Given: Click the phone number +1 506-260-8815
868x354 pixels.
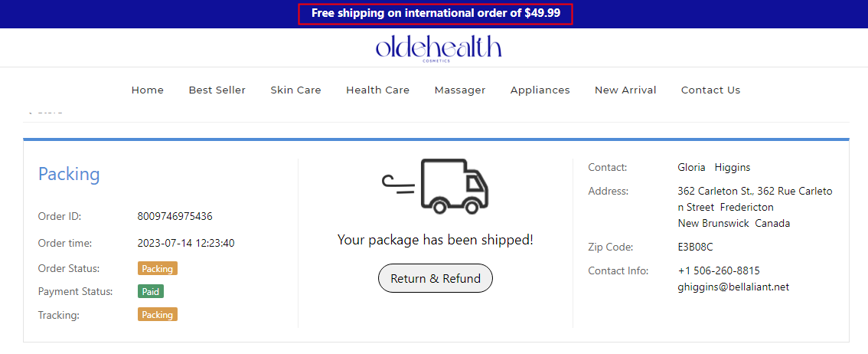Looking at the screenshot, I should pos(719,270).
